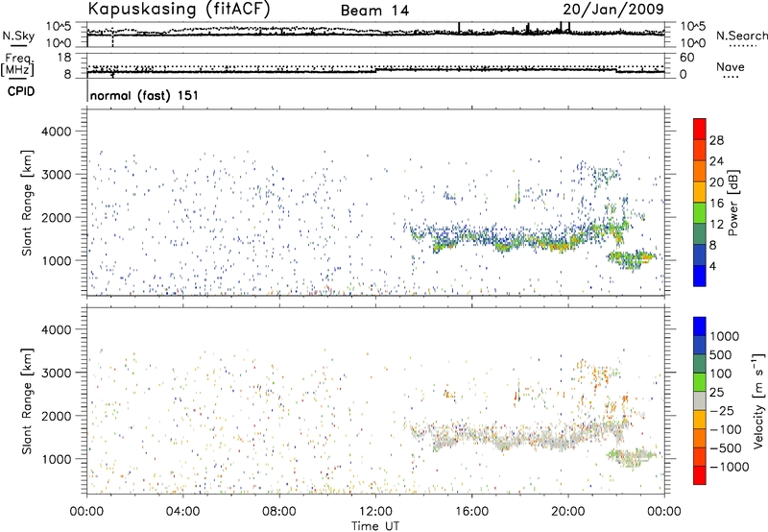Click the '28' label on Power colorbar
This screenshot has height=532, width=768.
point(716,140)
